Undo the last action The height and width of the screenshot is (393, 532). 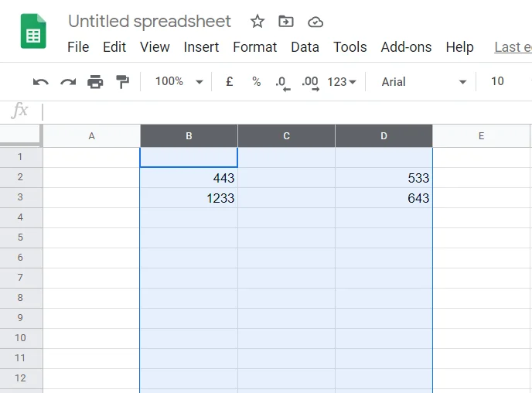(40, 81)
